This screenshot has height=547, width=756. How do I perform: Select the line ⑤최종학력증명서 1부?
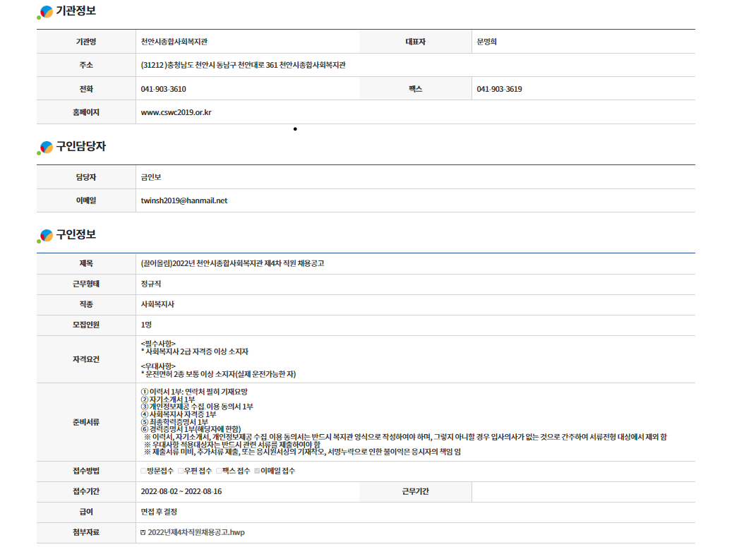[174, 422]
